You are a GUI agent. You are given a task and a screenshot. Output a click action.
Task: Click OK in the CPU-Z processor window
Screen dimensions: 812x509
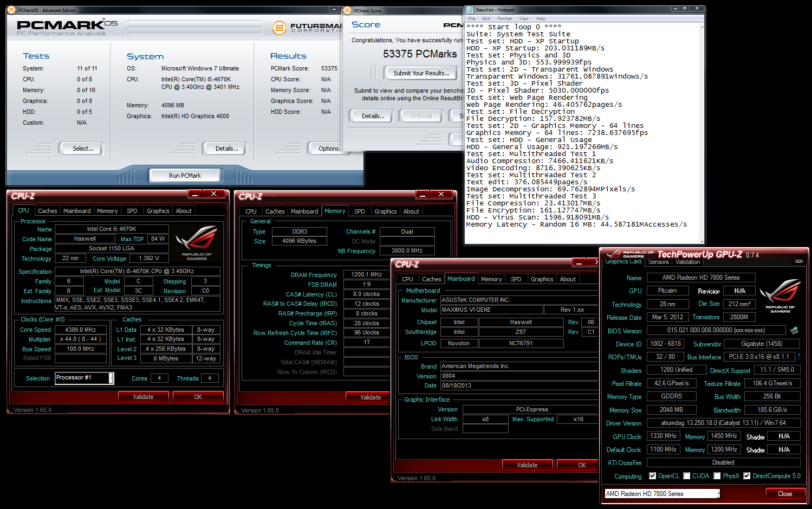coord(198,397)
